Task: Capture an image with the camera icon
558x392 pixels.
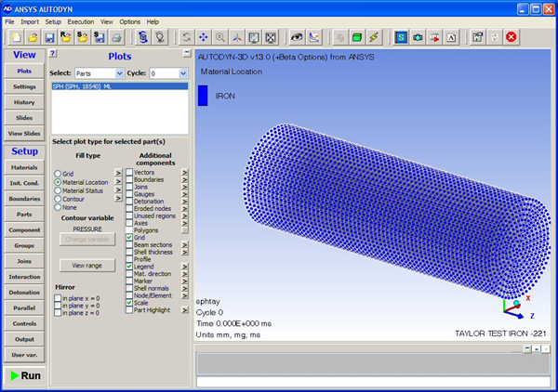Action: click(x=418, y=37)
